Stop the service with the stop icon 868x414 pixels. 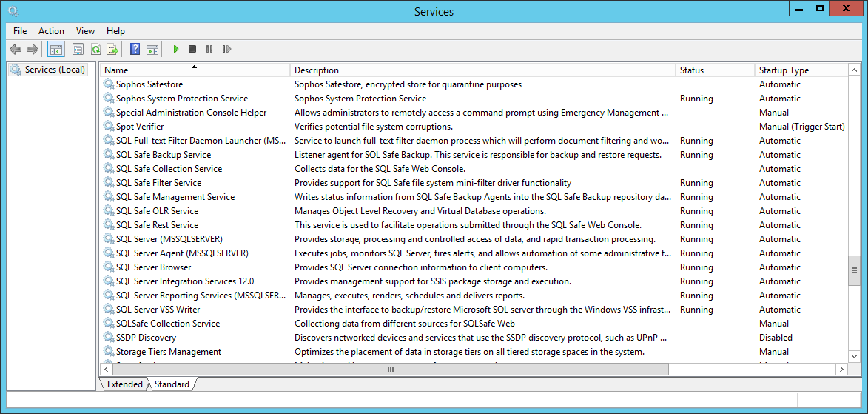(x=192, y=50)
